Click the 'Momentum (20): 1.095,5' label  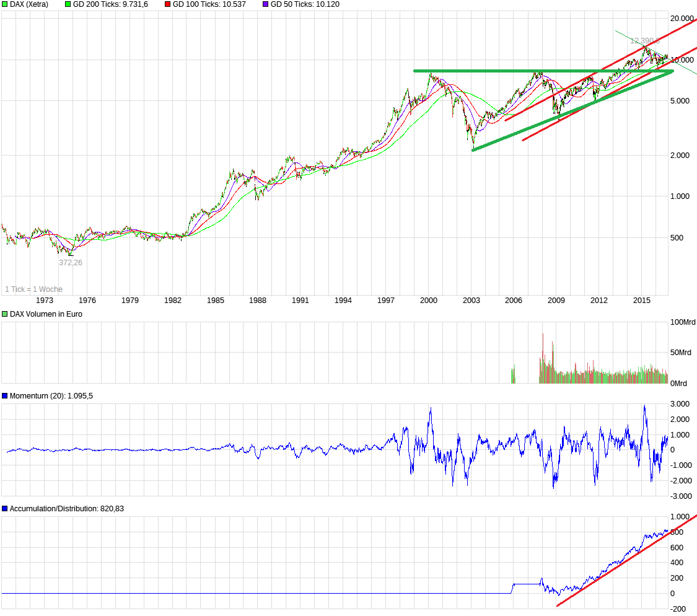coord(51,396)
